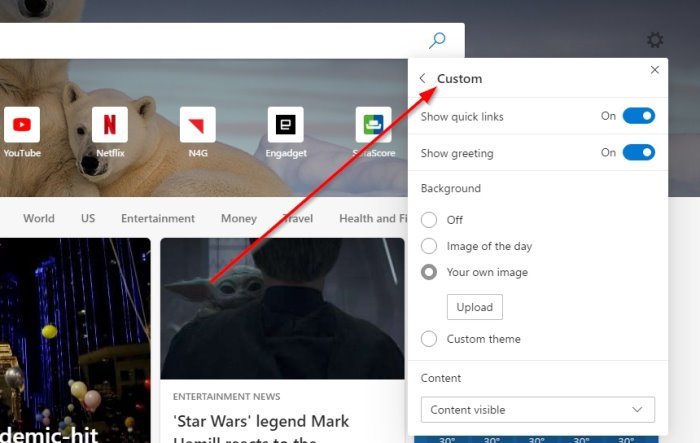This screenshot has width=700, height=443.
Task: Toggle Show quick links switch
Action: point(639,116)
